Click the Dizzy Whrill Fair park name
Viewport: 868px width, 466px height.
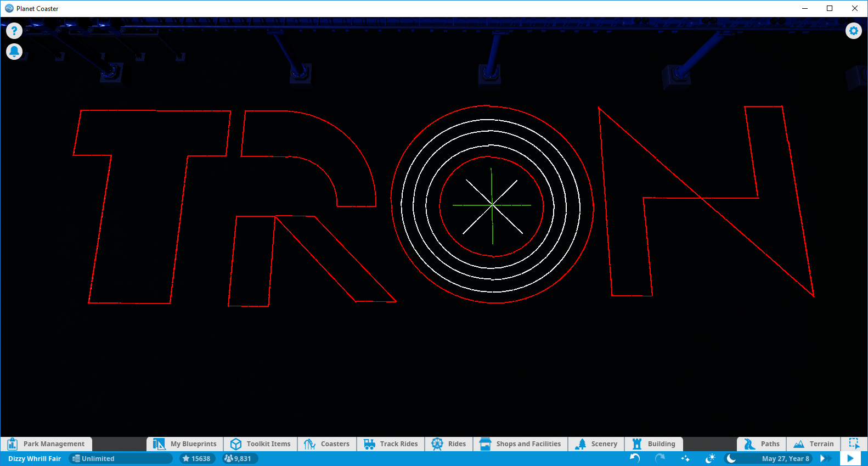(35, 459)
